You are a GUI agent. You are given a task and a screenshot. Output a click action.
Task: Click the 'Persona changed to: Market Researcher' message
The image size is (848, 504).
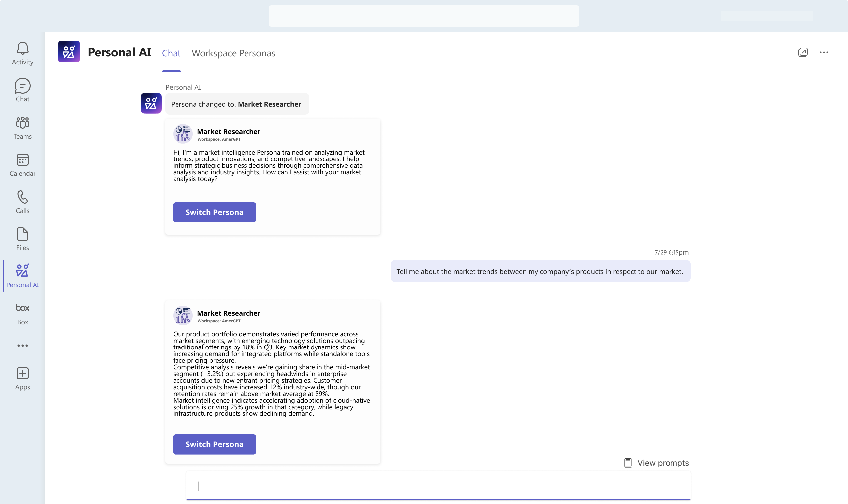237,104
